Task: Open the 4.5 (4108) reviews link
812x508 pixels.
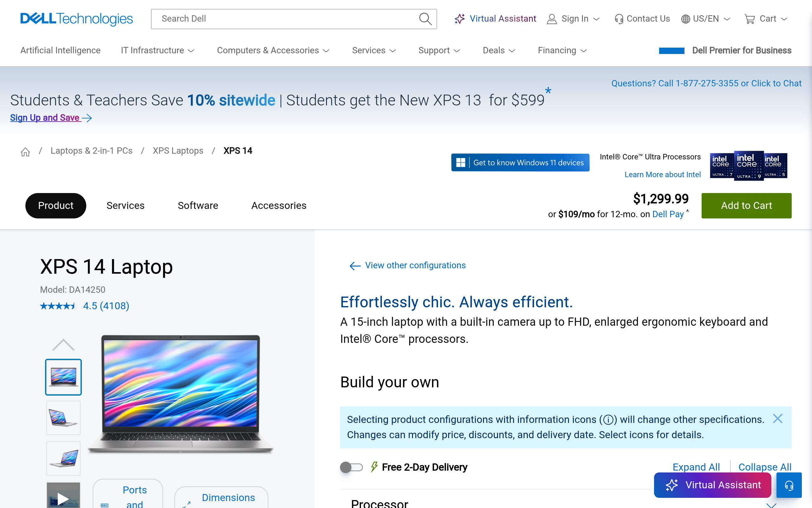Action: (x=106, y=306)
